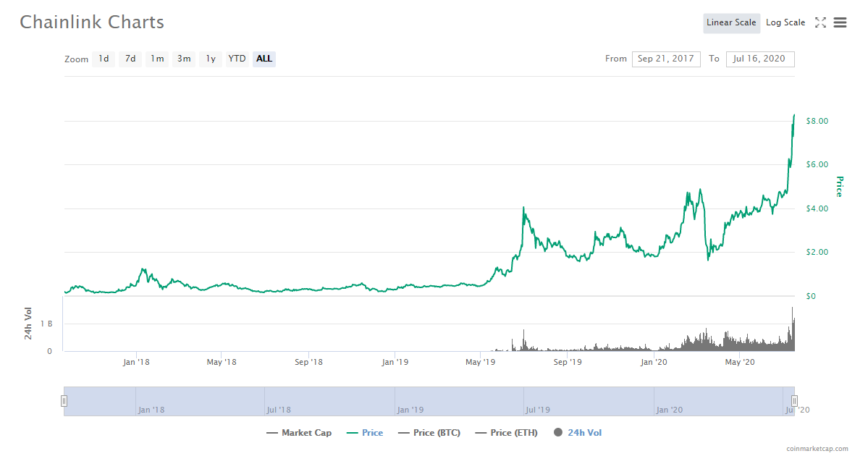The height and width of the screenshot is (464, 868).
Task: Click the $0 price axis label
Action: [x=811, y=296]
